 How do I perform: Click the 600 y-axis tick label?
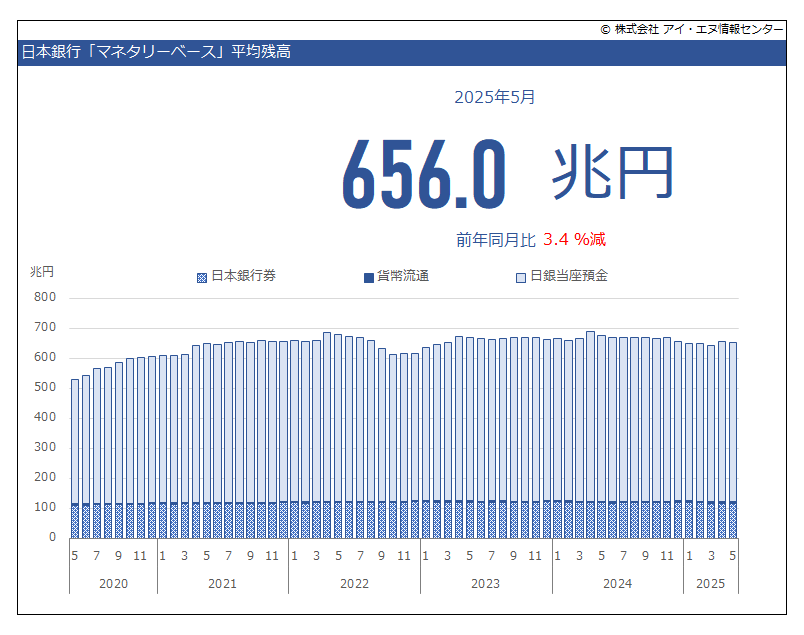45,357
